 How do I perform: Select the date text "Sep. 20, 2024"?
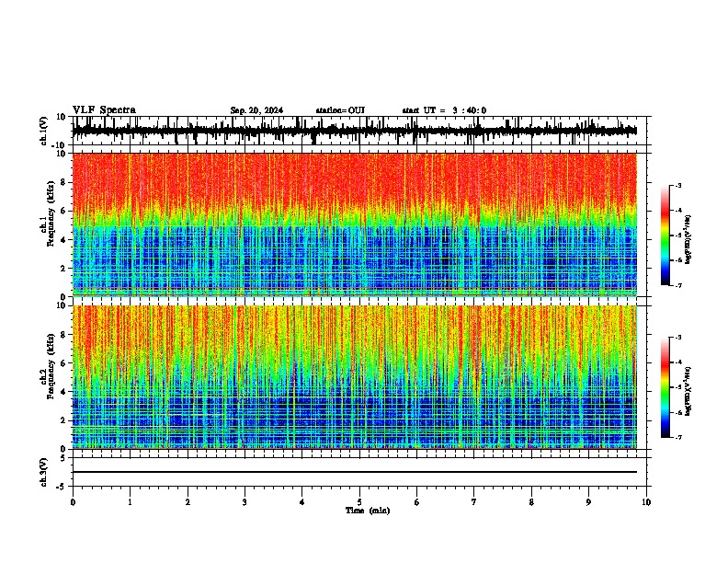256,110
